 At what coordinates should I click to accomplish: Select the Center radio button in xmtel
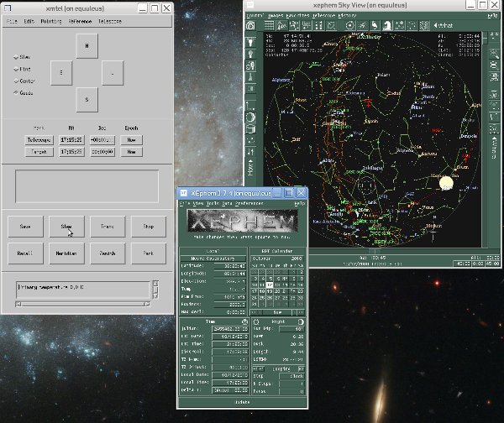(x=16, y=81)
